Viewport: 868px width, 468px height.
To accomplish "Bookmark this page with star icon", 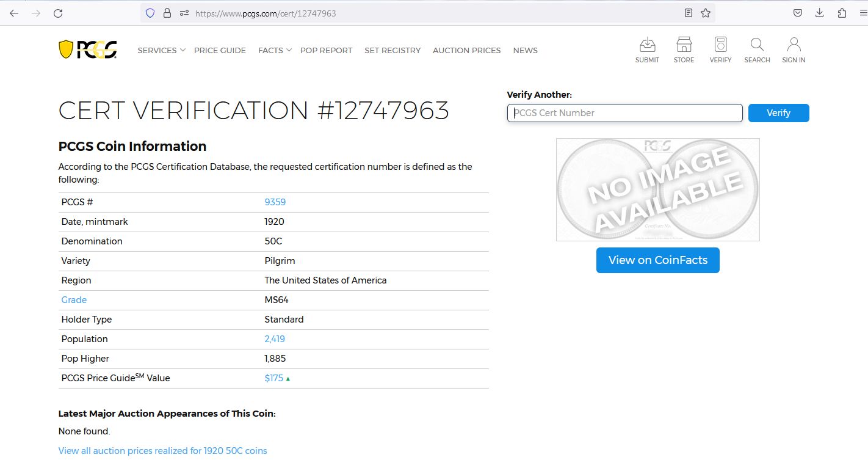I will point(706,13).
